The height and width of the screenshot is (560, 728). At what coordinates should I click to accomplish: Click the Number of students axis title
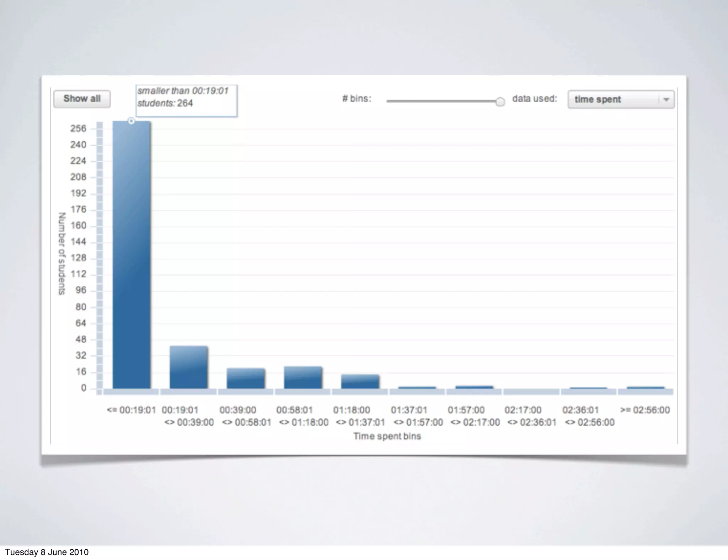(x=62, y=254)
